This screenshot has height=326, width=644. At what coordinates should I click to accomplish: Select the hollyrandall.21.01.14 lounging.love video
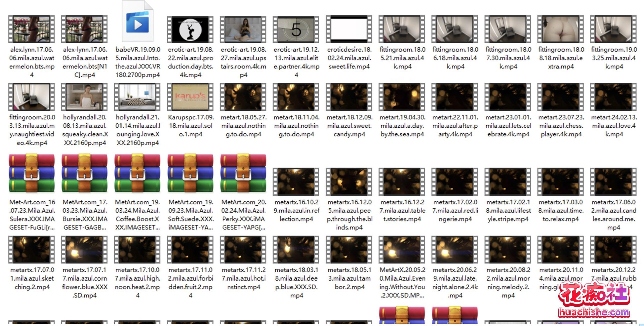[x=137, y=97]
